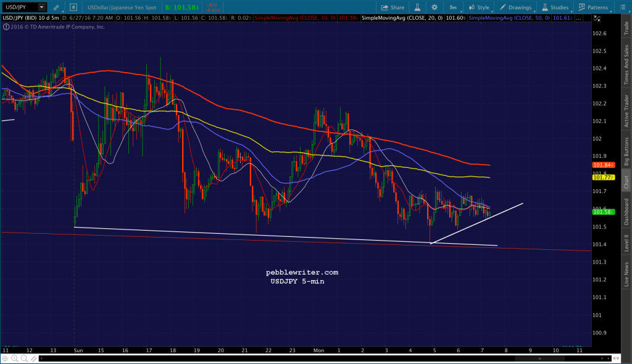Click the 102.6 price axis label

(x=599, y=33)
